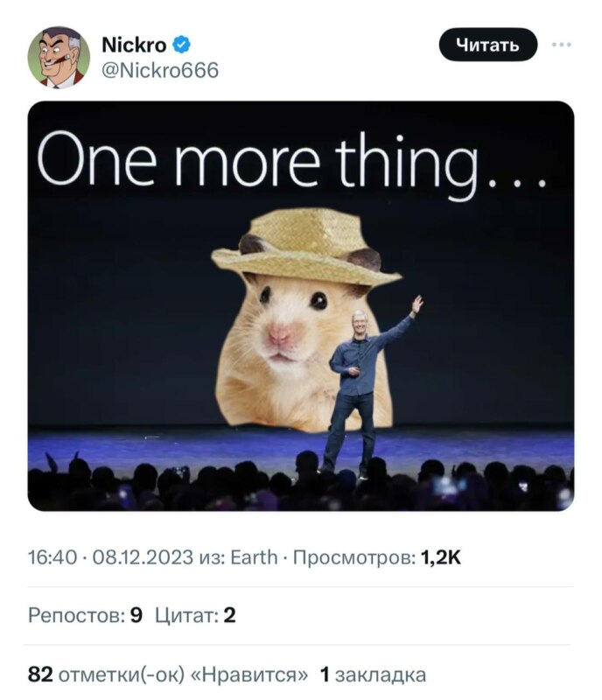
Task: Show the list of 9 Репостов
Action: point(85,615)
